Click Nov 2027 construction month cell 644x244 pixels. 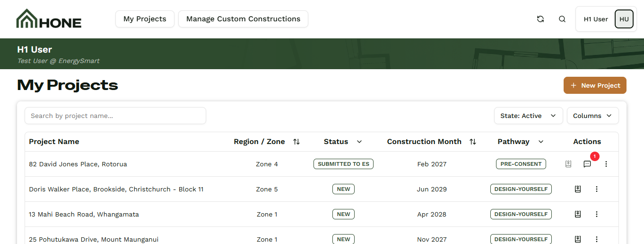pos(432,239)
